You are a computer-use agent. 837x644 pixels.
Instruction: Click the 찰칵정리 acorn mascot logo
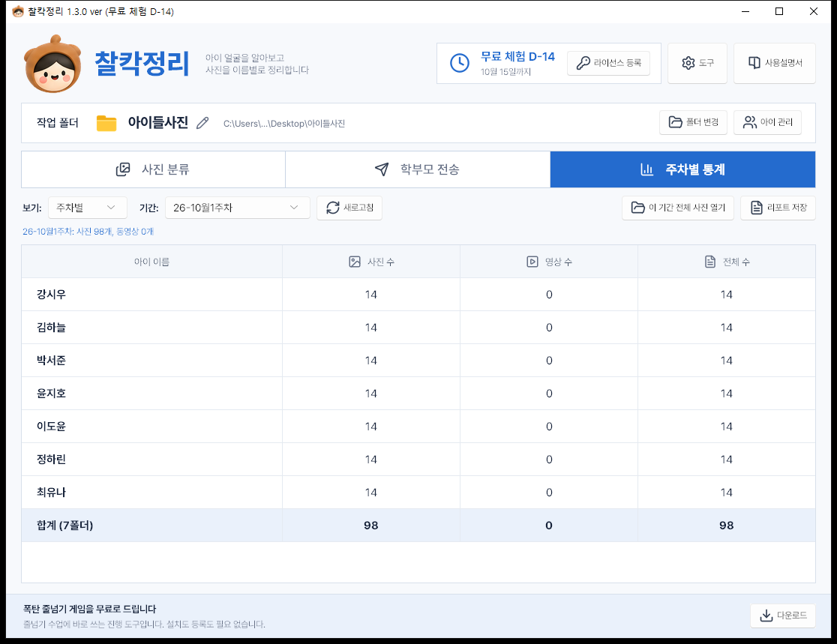pos(52,64)
